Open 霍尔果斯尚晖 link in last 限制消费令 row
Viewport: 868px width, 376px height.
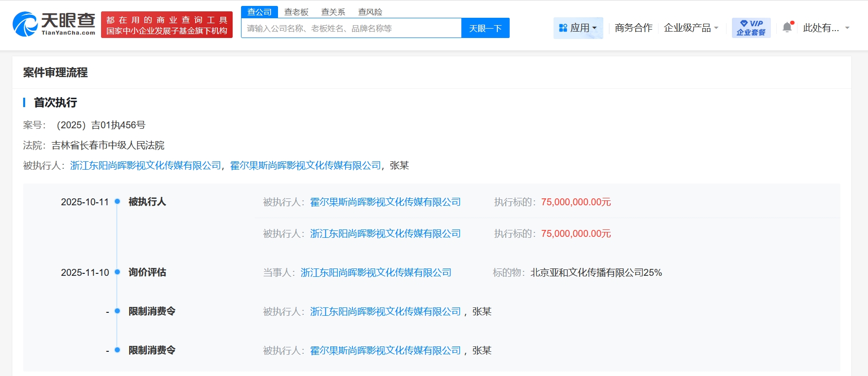[x=385, y=351]
